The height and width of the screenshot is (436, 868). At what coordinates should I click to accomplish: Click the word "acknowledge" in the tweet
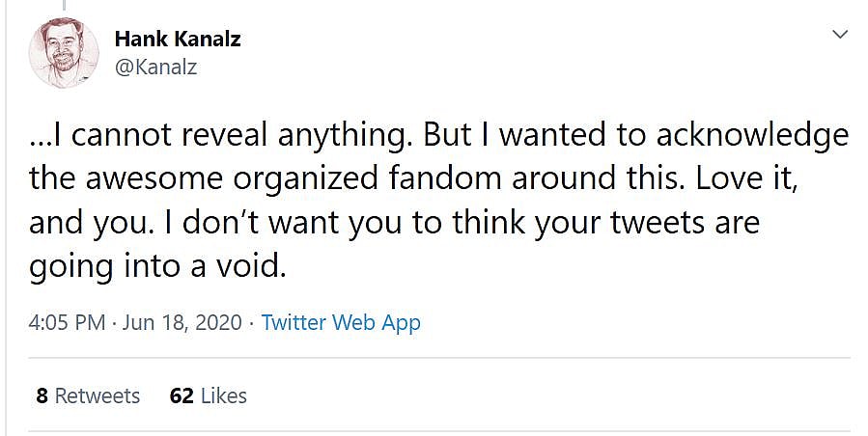[x=752, y=135]
